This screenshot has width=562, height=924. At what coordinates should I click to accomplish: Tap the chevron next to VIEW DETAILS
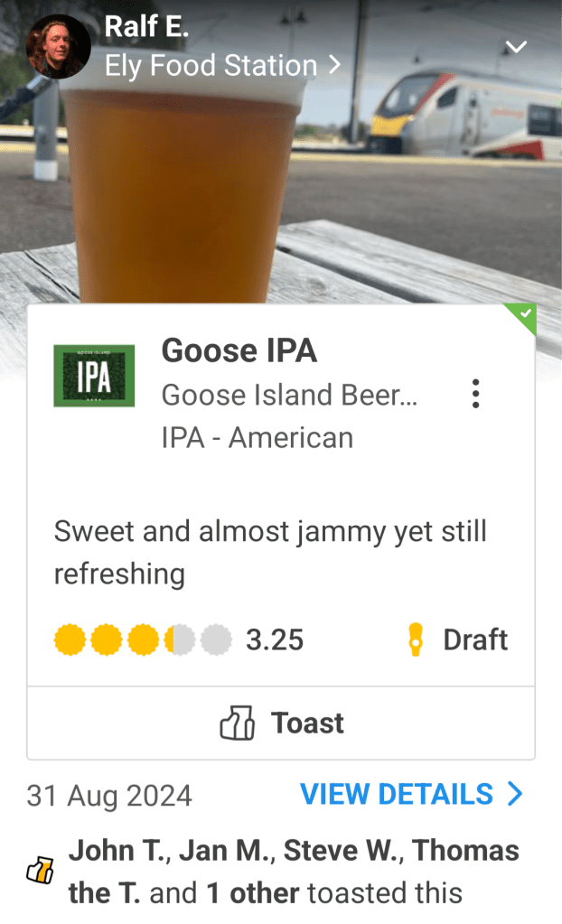(515, 795)
